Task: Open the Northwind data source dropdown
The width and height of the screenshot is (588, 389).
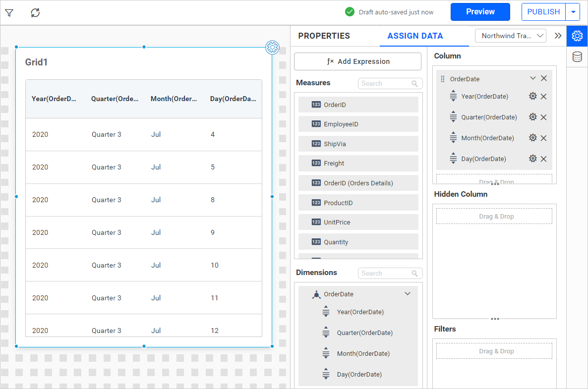Action: (x=510, y=36)
